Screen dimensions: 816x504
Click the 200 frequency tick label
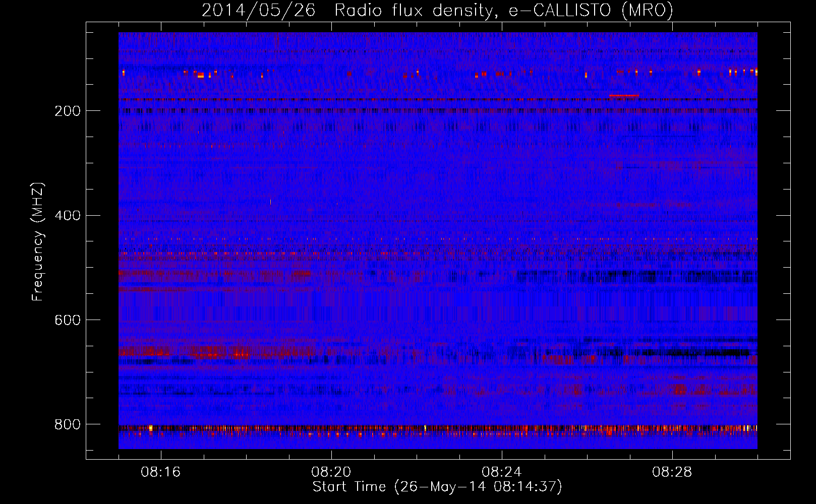67,111
